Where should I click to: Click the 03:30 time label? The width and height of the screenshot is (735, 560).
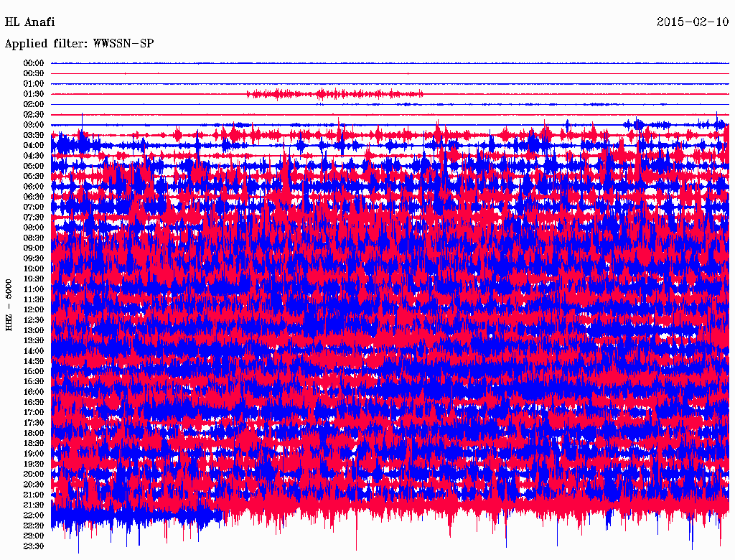[x=33, y=135]
